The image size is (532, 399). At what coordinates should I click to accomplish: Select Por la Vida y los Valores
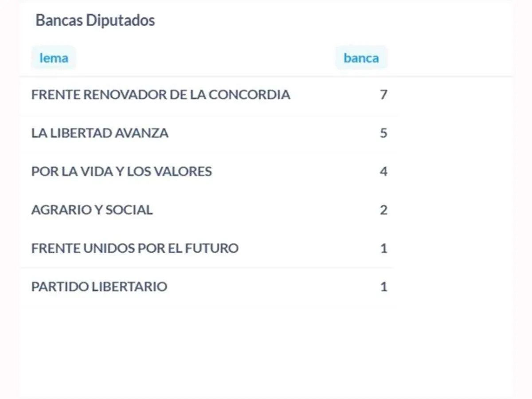[x=121, y=171]
